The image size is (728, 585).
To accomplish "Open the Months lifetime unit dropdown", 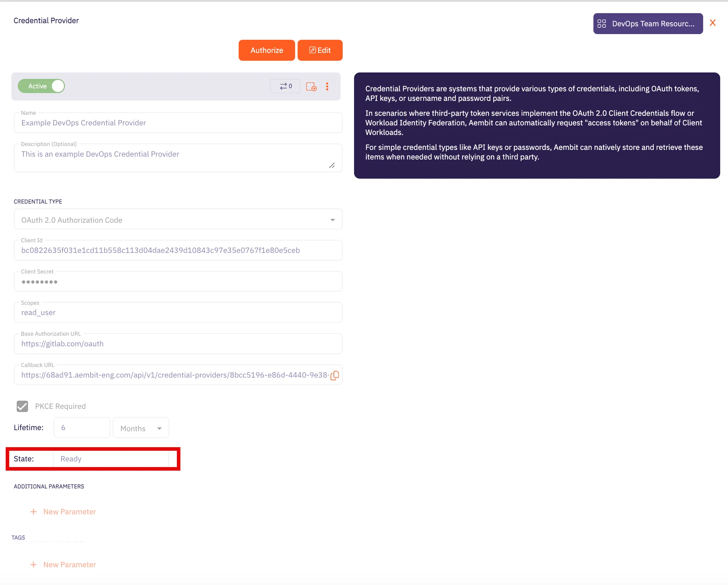I will pyautogui.click(x=141, y=428).
